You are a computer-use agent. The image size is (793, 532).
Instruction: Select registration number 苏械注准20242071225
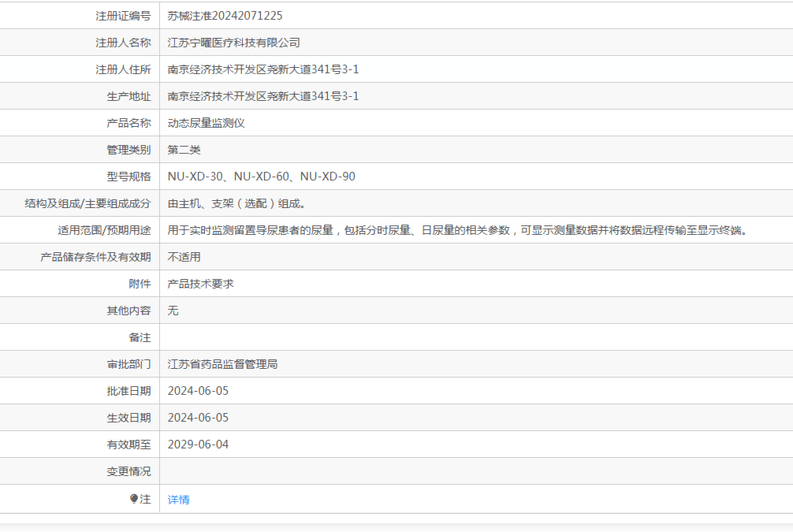click(x=225, y=16)
